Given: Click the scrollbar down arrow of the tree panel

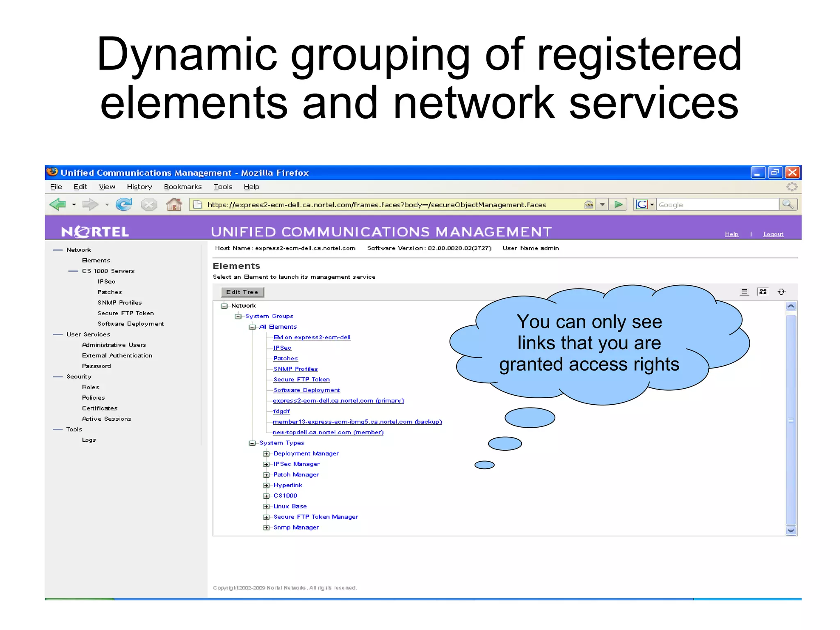Looking at the screenshot, I should pyautogui.click(x=791, y=530).
